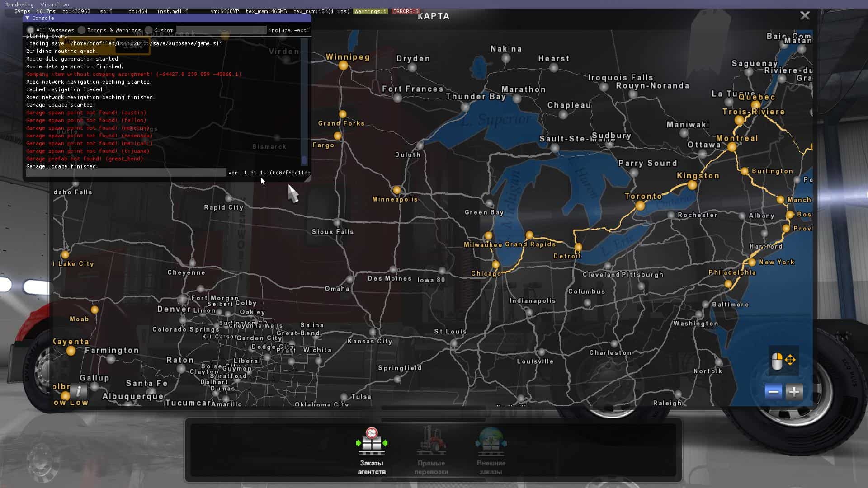868x488 pixels.
Task: Click the console vertical scrollbar thumb
Action: [x=304, y=160]
